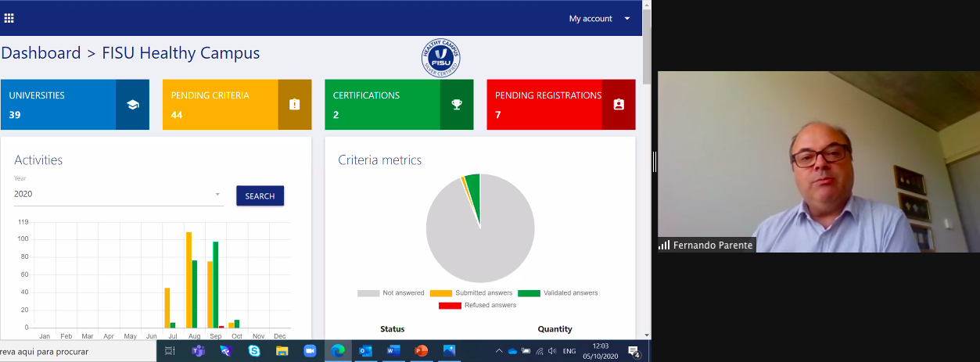Click the Certifications trophy icon
980x362 pixels.
(x=457, y=104)
